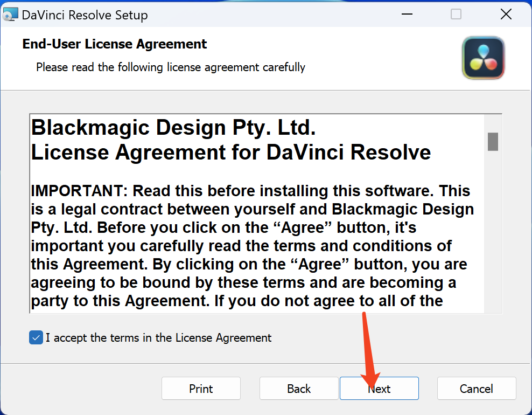Click the installer disc icon in title bar
Viewport: 532px width, 415px height.
pyautogui.click(x=11, y=15)
